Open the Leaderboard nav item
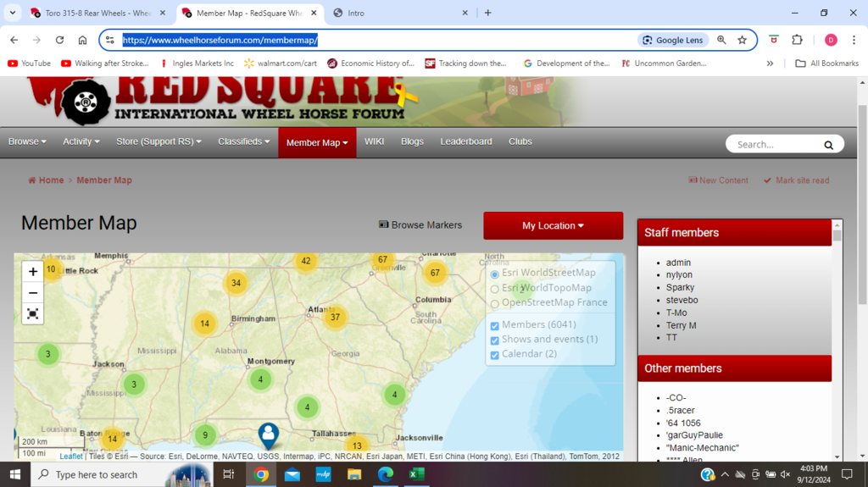Viewport: 868px width, 487px height. (466, 141)
